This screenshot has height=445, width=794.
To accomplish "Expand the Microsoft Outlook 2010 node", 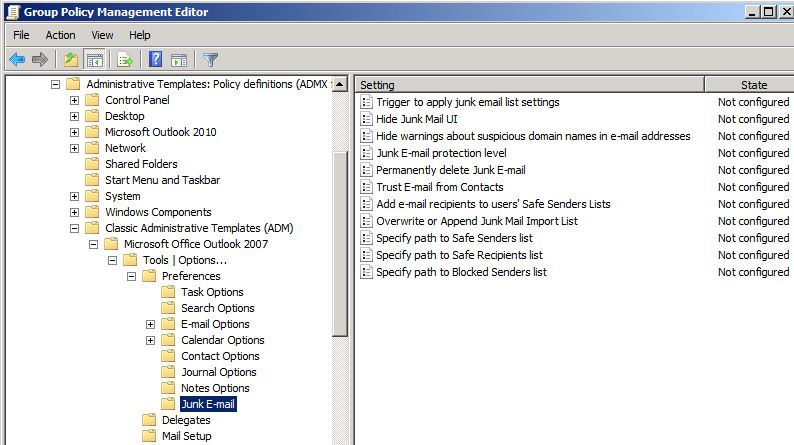I will [74, 132].
